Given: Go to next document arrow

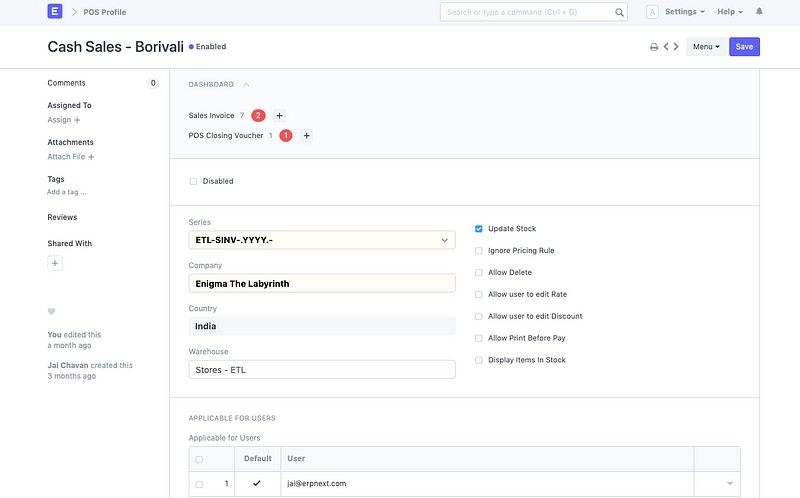Looking at the screenshot, I should [x=677, y=47].
